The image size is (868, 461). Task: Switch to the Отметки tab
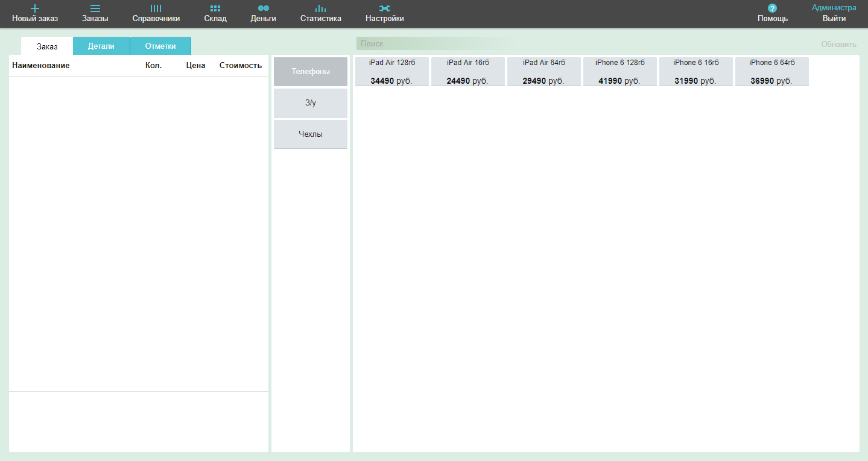tap(160, 46)
